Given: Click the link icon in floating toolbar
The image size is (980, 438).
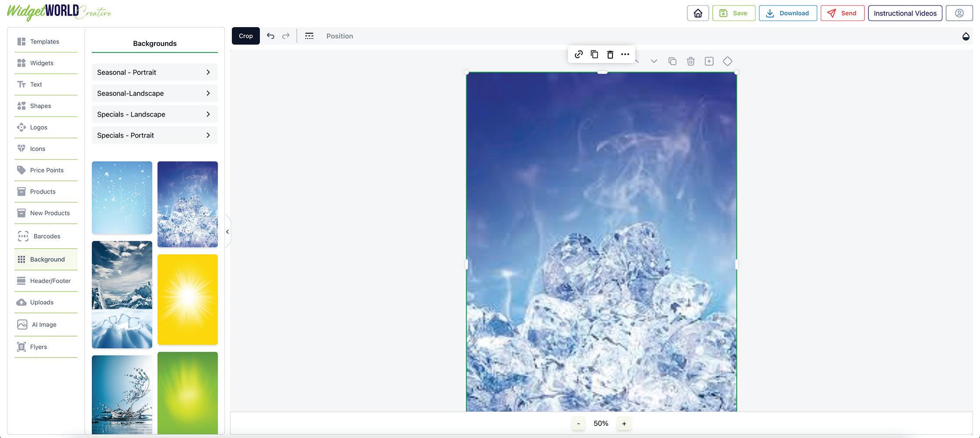Looking at the screenshot, I should (579, 54).
